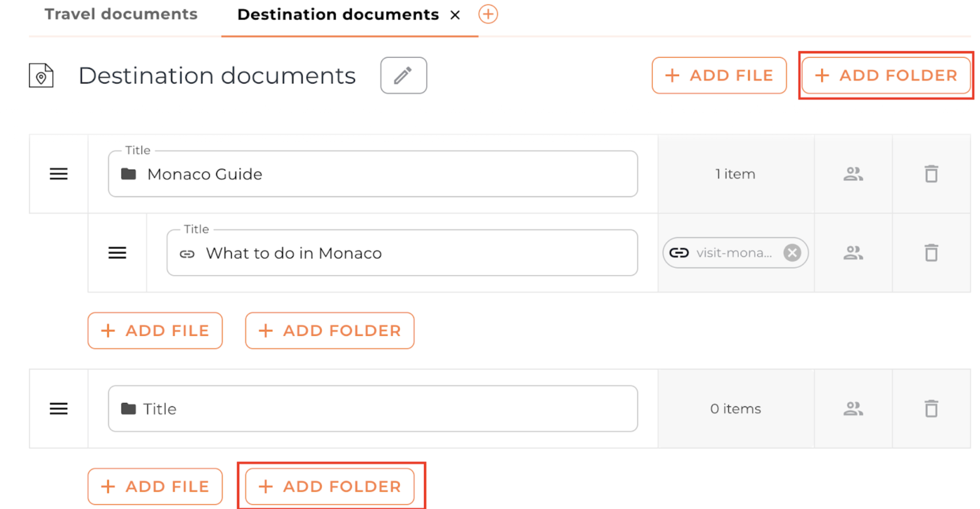Switch to the Travel documents tab
The image size is (980, 509).
121,14
